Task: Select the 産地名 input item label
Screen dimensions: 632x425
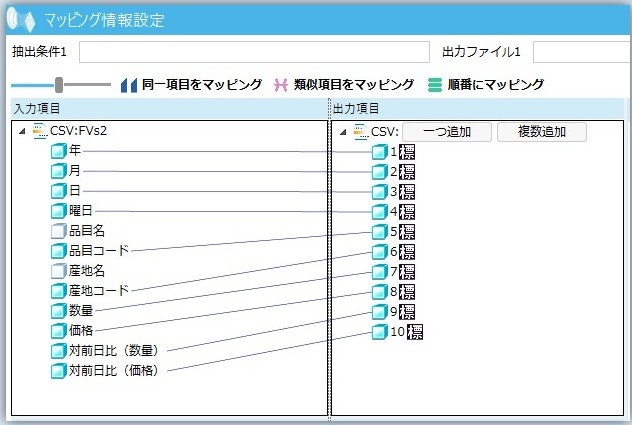Action: (x=87, y=271)
